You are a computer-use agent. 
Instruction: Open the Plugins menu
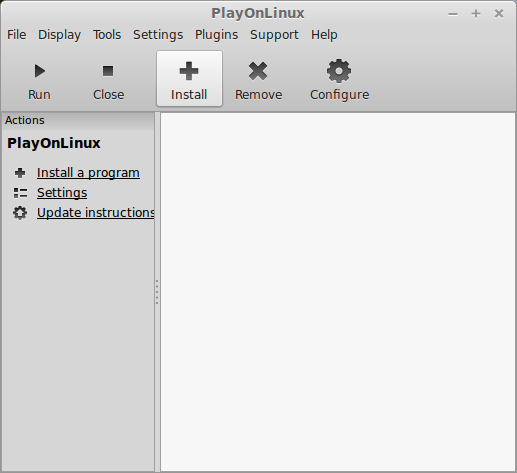[x=216, y=35]
